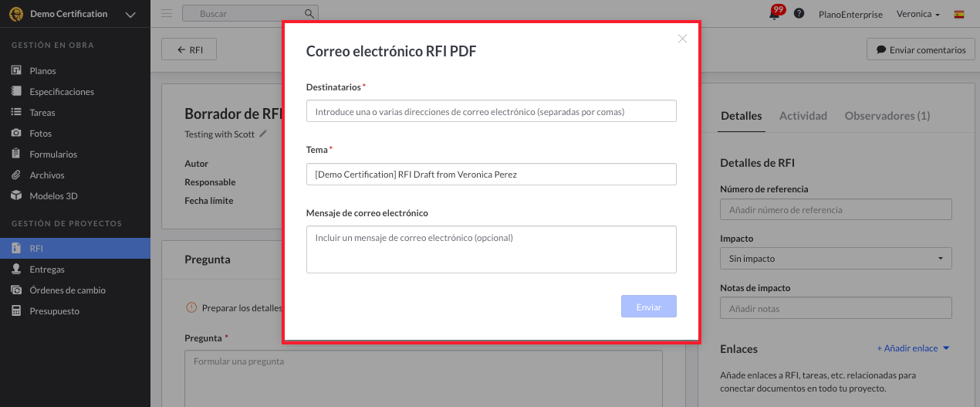
Task: Click the Enviar comentarios button
Action: [x=921, y=50]
